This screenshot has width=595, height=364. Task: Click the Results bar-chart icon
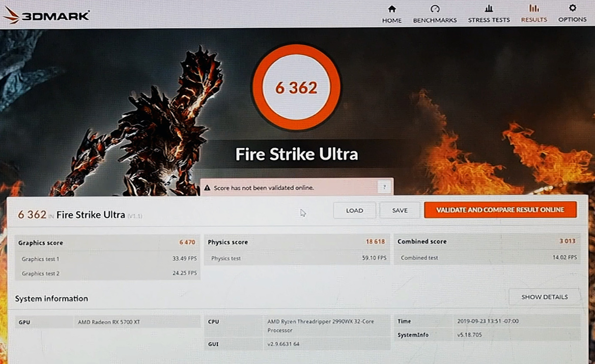coord(533,9)
